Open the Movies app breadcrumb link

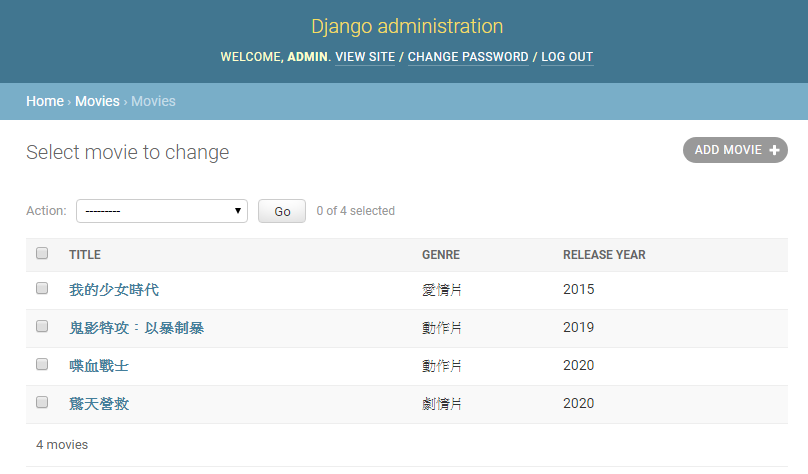point(97,101)
